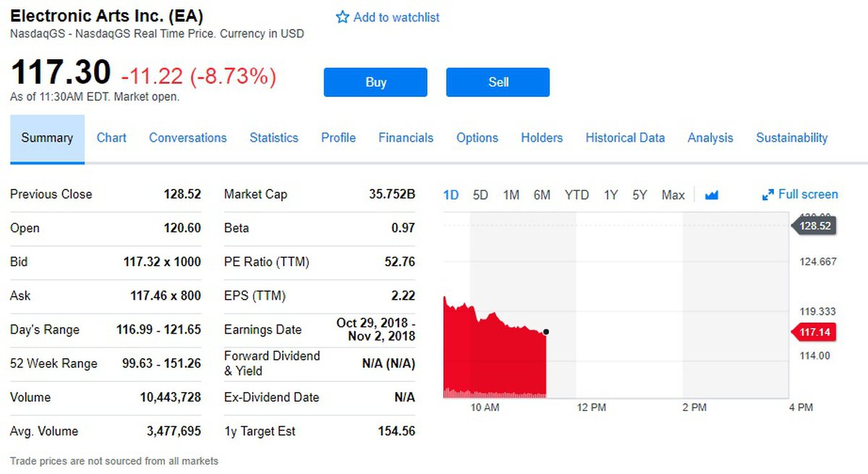The image size is (868, 474).
Task: Click the red 117.14 current price tag
Action: click(814, 332)
